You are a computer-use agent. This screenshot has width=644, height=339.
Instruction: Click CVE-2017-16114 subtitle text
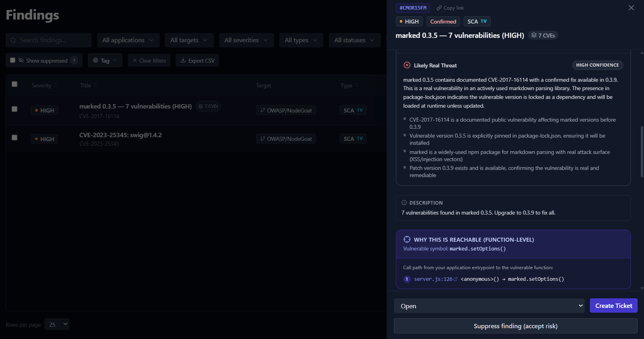point(99,116)
